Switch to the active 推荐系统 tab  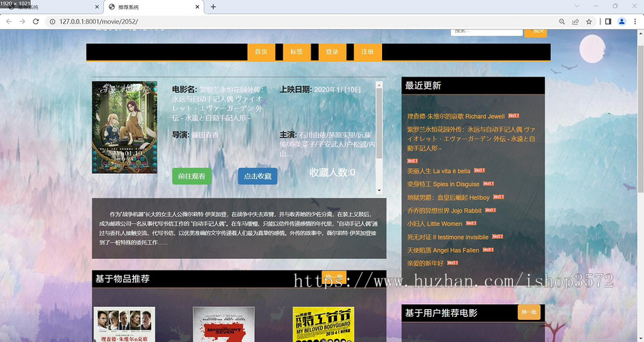[154, 7]
